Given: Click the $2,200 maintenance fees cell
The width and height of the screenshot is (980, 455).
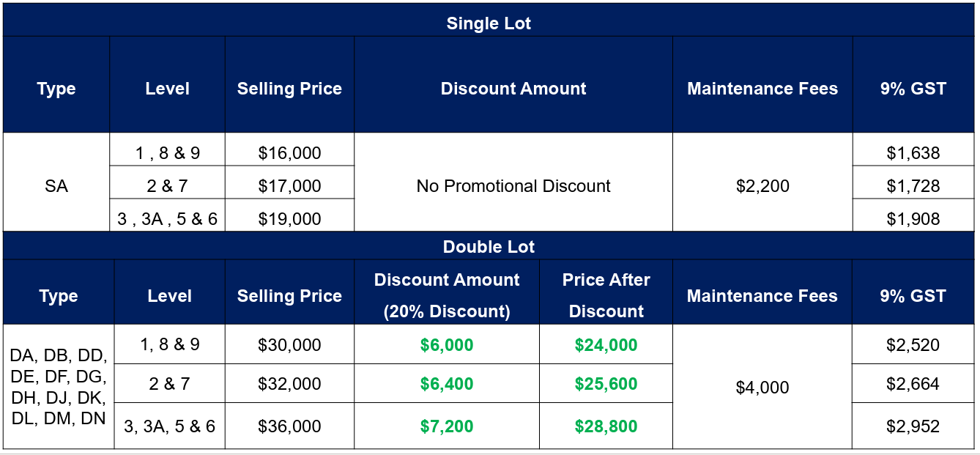Looking at the screenshot, I should [762, 186].
